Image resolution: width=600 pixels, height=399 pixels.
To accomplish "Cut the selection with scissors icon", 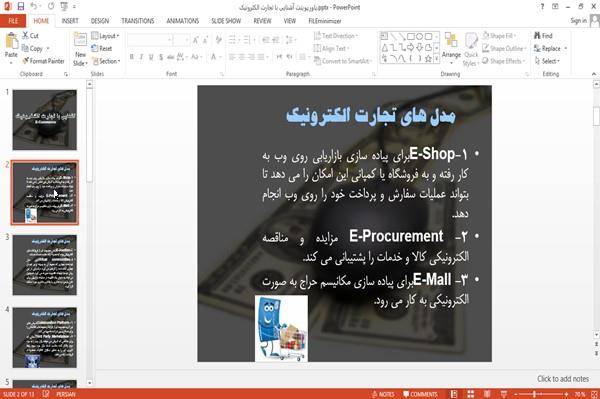I will point(30,36).
